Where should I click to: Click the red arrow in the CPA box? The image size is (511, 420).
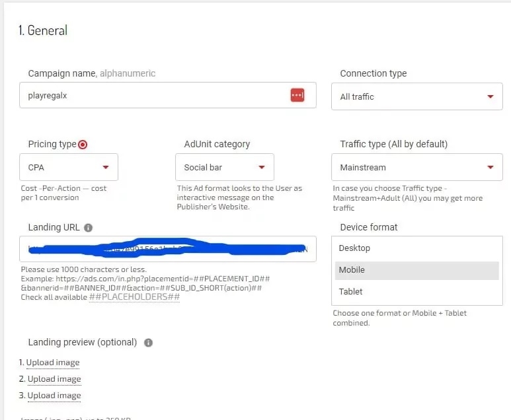pyautogui.click(x=106, y=168)
